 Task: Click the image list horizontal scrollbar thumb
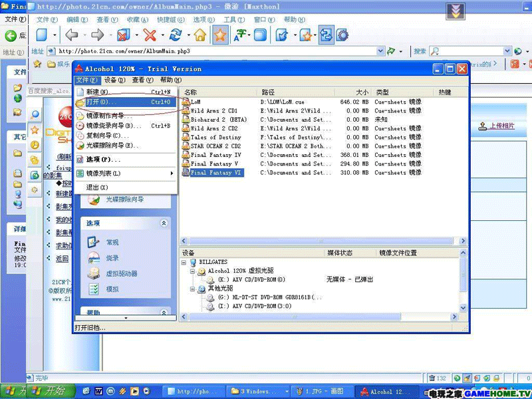click(321, 241)
